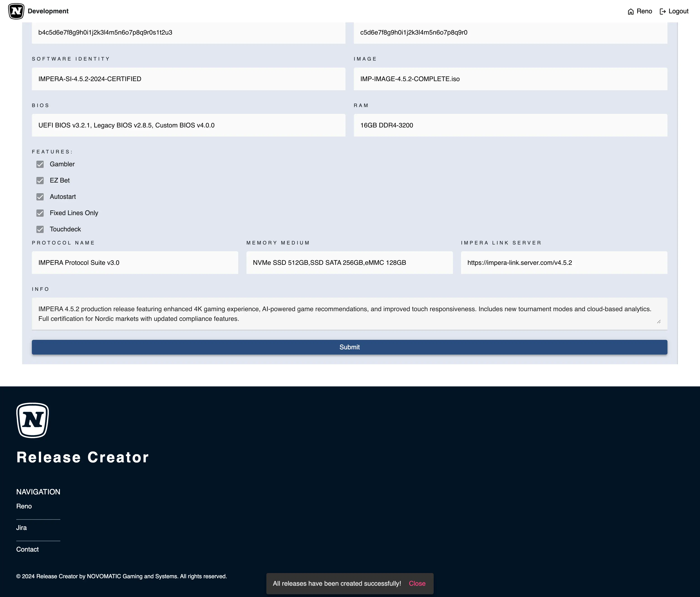The width and height of the screenshot is (700, 597).
Task: Open the Contact footer link
Action: click(x=27, y=549)
